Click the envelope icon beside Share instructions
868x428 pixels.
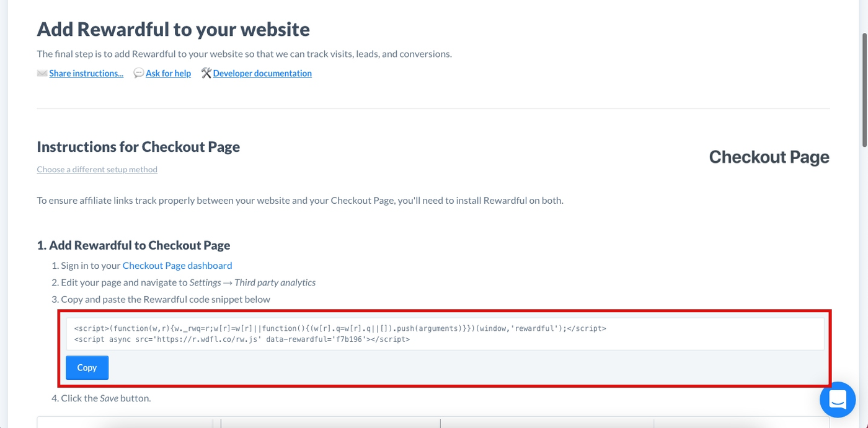coord(42,73)
